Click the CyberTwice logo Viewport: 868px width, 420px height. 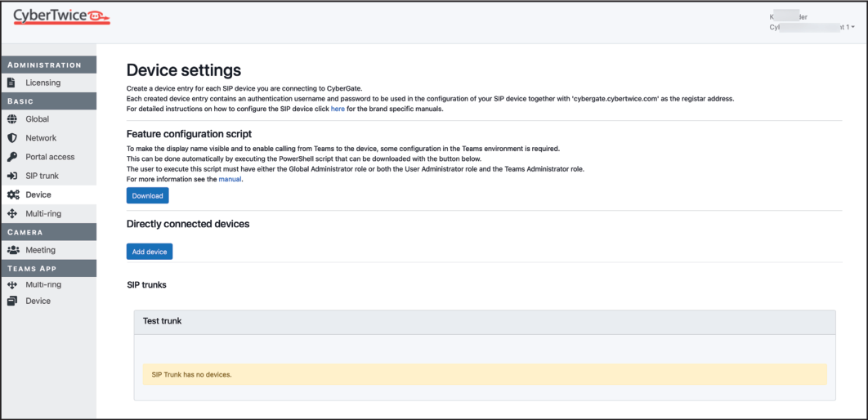(62, 16)
